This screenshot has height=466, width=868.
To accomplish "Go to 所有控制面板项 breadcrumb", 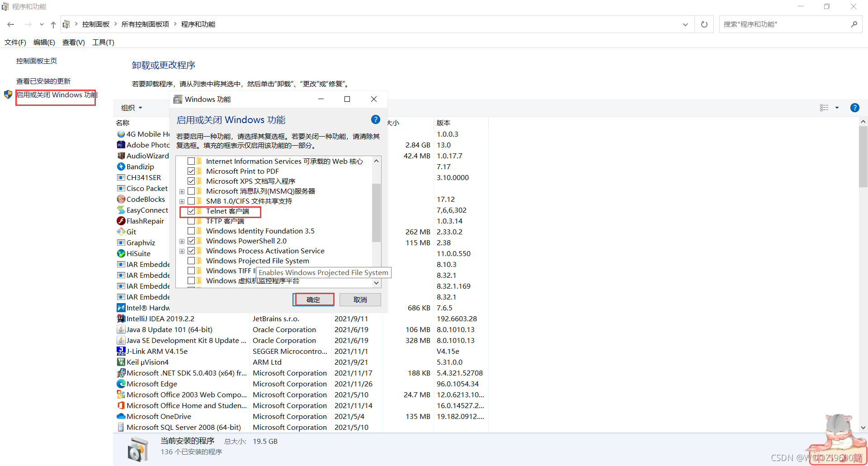I will coord(145,24).
